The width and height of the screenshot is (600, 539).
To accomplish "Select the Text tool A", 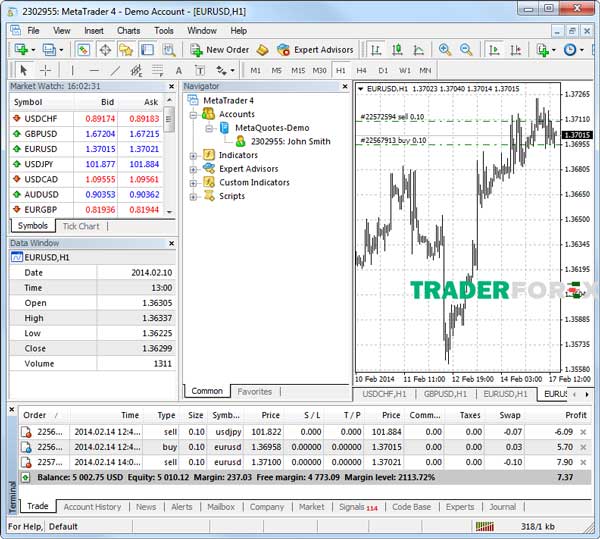I will point(179,70).
